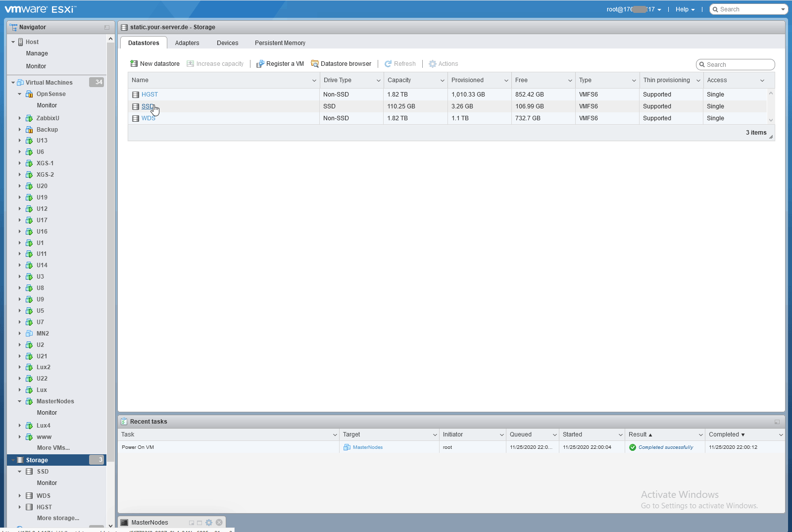Click Completed successfully result link
792x532 pixels.
pyautogui.click(x=666, y=447)
